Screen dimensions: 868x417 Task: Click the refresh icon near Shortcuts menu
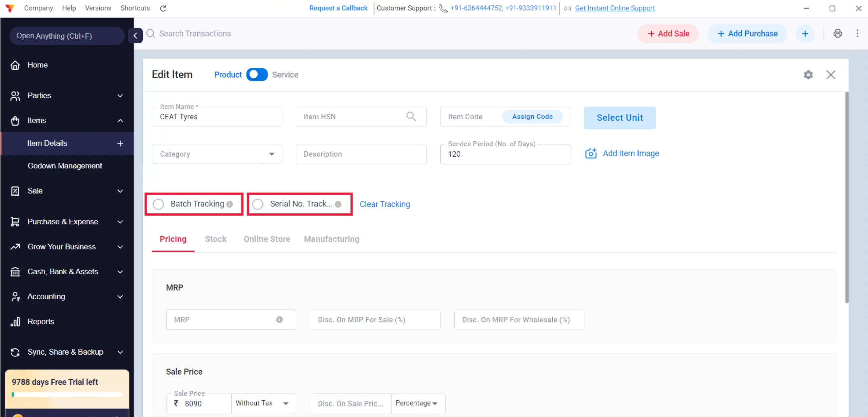coord(163,8)
